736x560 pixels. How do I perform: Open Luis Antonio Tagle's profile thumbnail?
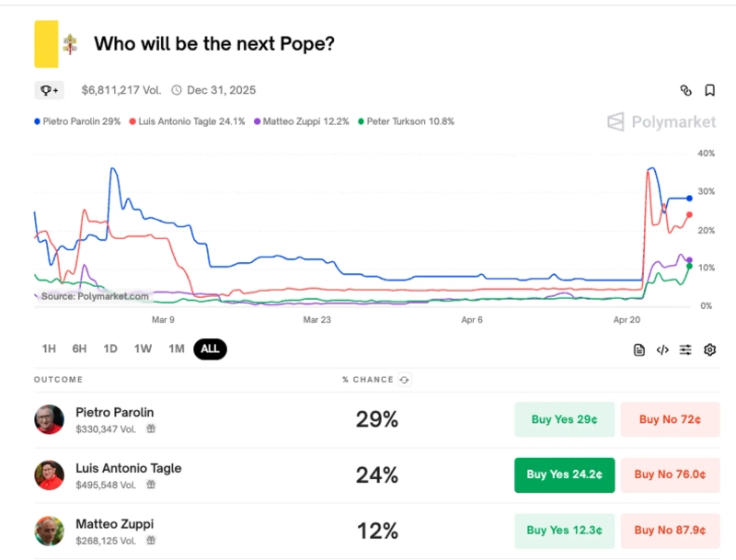pyautogui.click(x=50, y=475)
